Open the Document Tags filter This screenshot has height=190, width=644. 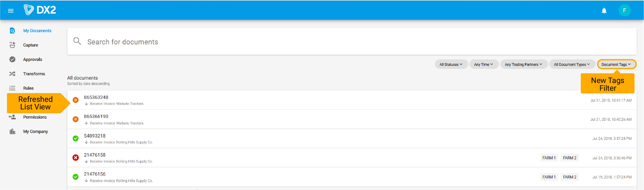pyautogui.click(x=616, y=64)
